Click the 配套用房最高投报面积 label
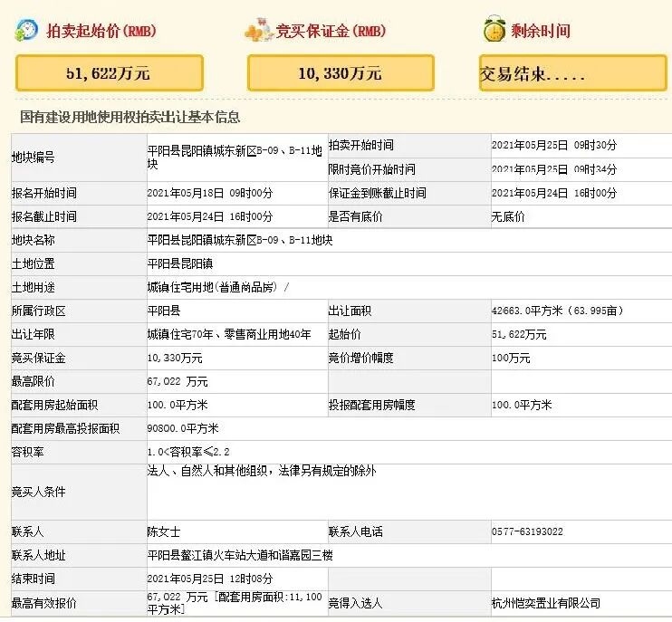Image resolution: width=672 pixels, height=622 pixels. click(65, 429)
